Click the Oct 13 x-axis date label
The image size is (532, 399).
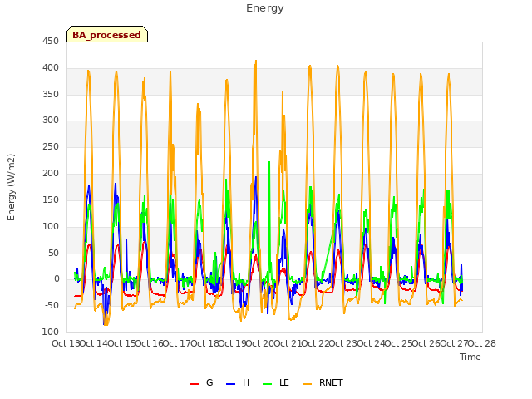coord(66,343)
